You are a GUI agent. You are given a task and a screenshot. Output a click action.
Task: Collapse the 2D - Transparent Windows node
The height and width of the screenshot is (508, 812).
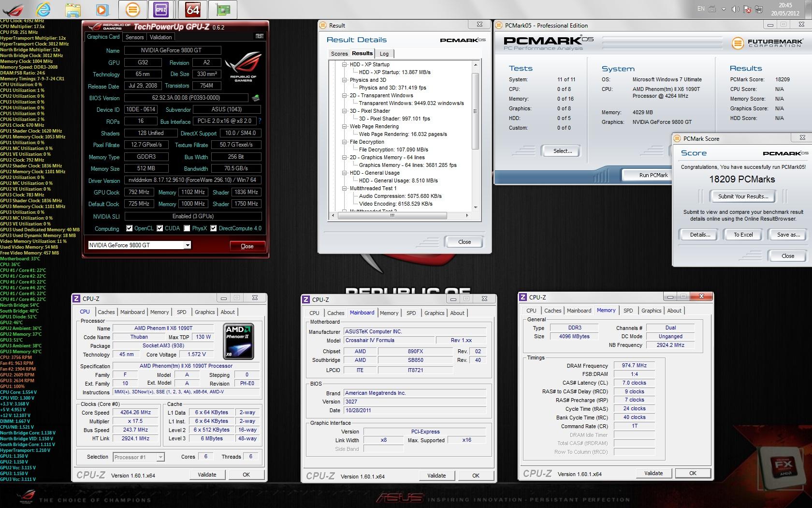click(x=345, y=95)
